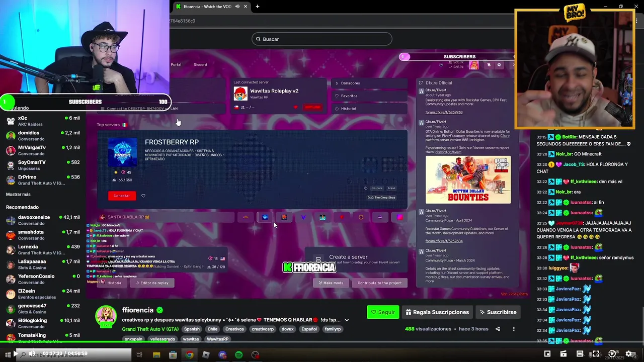Screen dimensions: 644x362
Task: Expand followed list with Mostrar más
Action: (18, 195)
